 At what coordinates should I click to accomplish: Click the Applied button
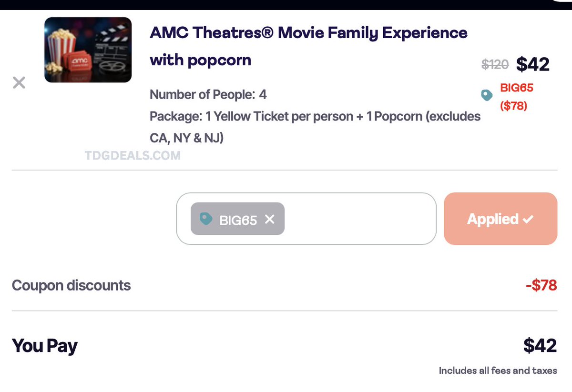point(500,219)
